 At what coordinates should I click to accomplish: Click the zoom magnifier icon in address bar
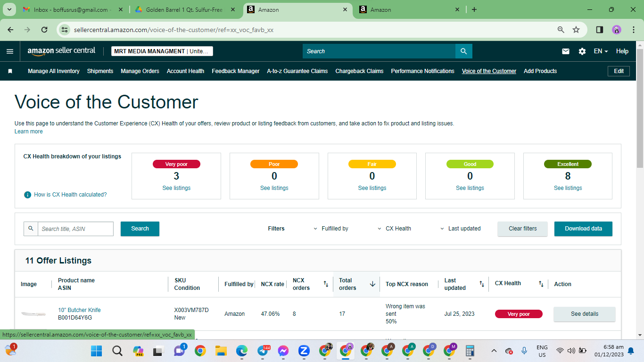561,30
